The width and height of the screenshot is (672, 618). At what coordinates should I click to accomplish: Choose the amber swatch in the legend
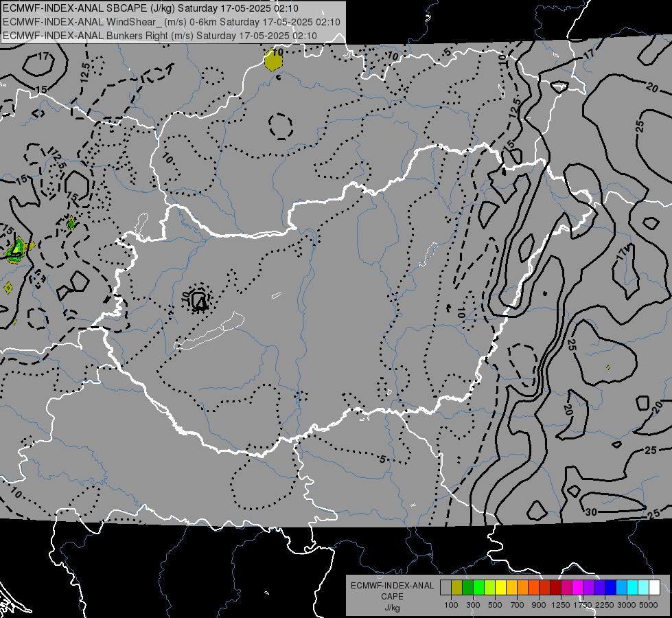tap(511, 587)
